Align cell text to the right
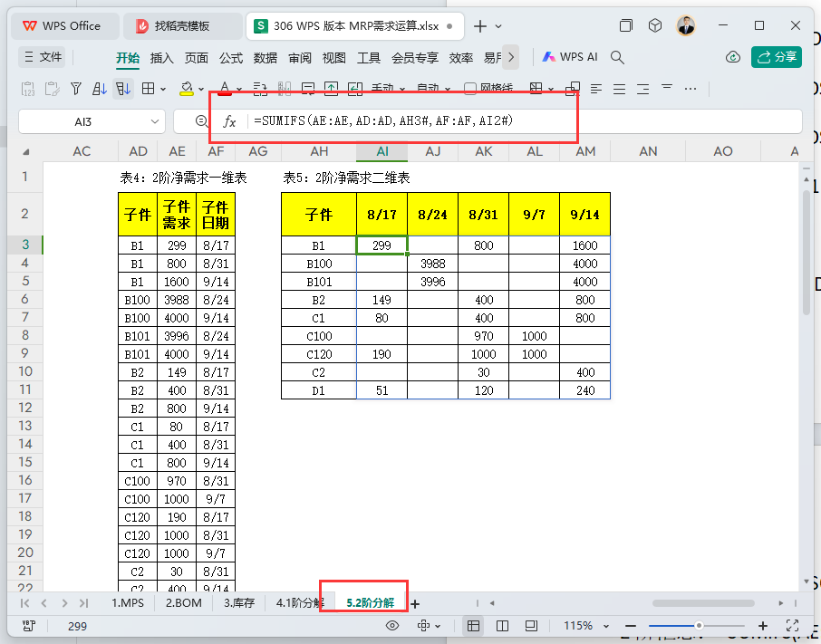This screenshot has height=644, width=821. coord(643,89)
